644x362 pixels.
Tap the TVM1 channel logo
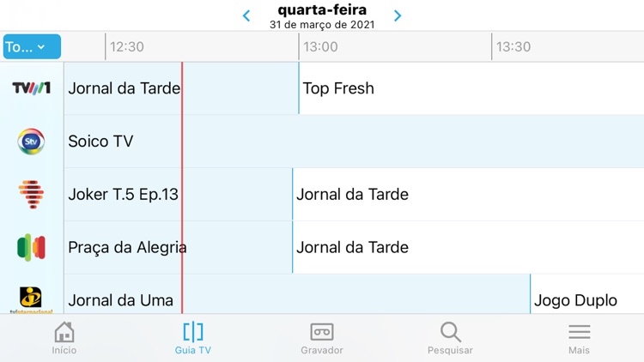(x=32, y=88)
